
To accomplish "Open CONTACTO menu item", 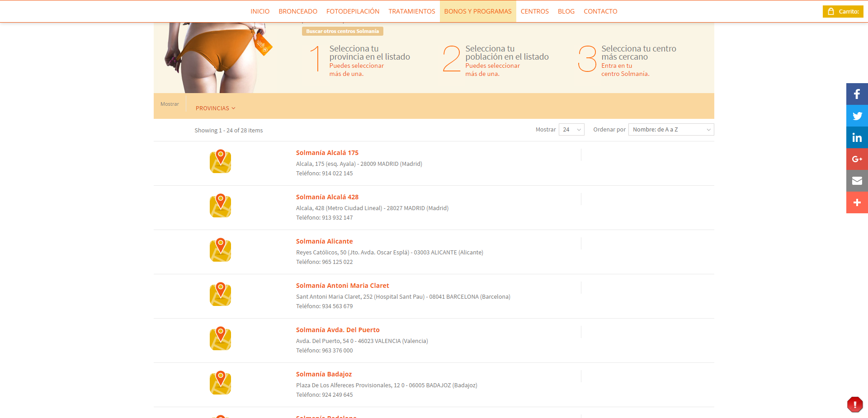I will pos(600,11).
